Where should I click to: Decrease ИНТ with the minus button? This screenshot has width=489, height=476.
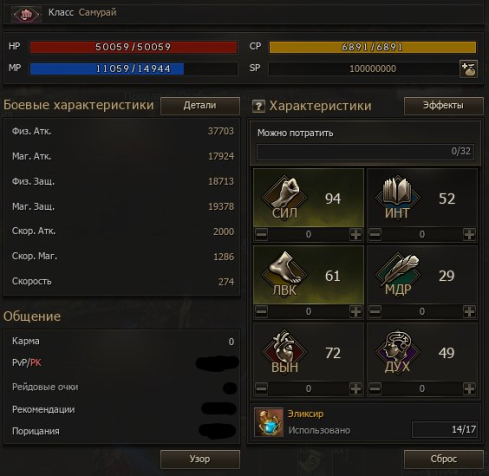click(x=375, y=234)
